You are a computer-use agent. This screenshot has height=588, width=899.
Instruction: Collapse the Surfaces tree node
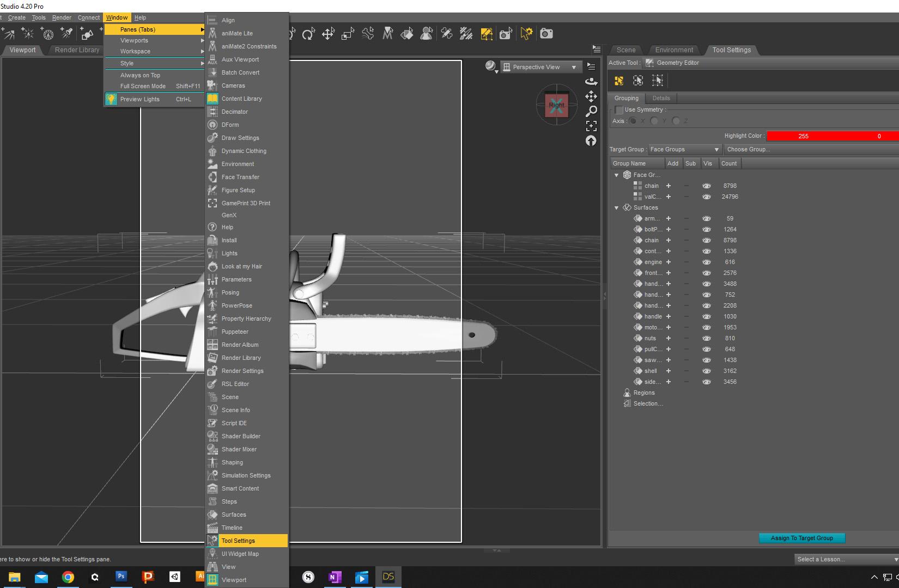click(x=617, y=207)
